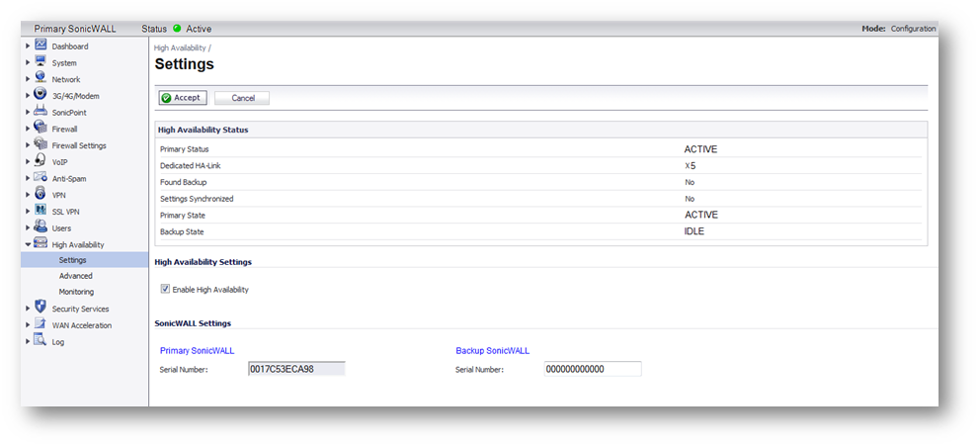Click the Security Services shield icon
980x448 pixels.
pyautogui.click(x=41, y=308)
